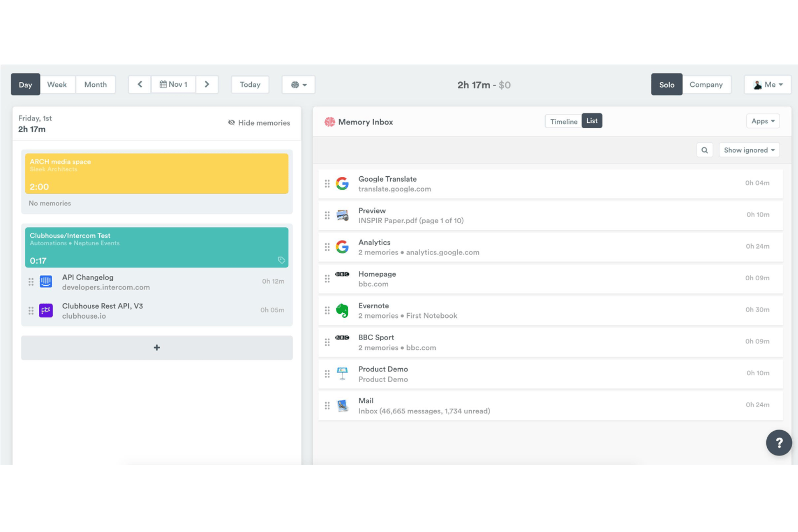Open the help question mark button
Screen dimensions: 798x532
[x=779, y=443]
